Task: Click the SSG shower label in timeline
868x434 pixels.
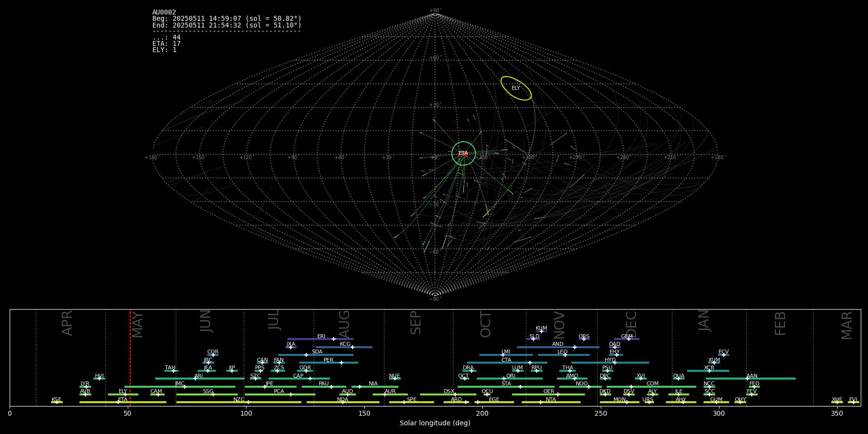Action: (208, 392)
